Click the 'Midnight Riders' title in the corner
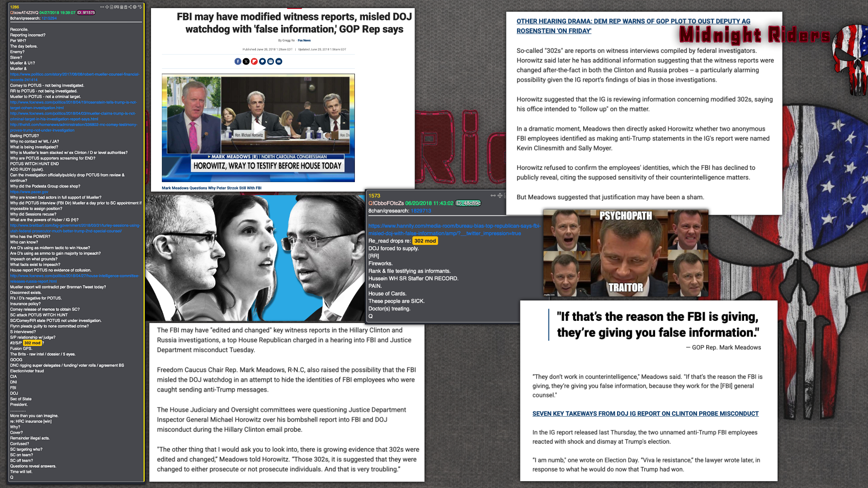Screen dimensions: 868x488 pyautogui.click(x=755, y=35)
